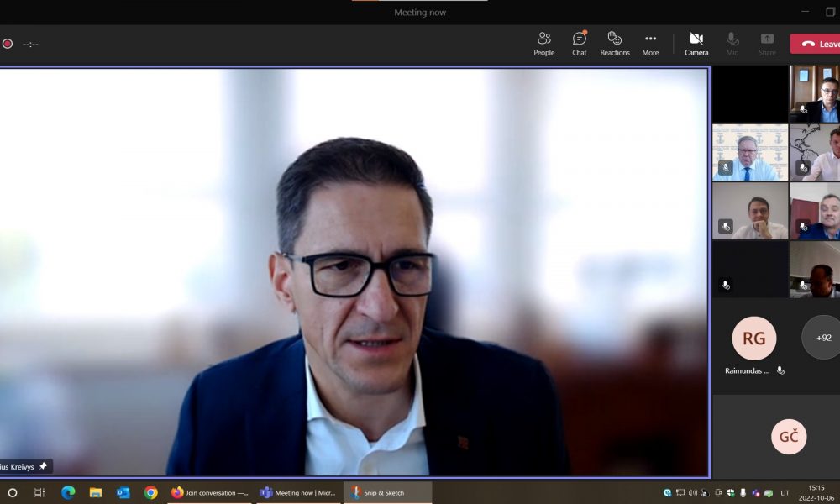Click the Raimundas participant name label

click(747, 370)
